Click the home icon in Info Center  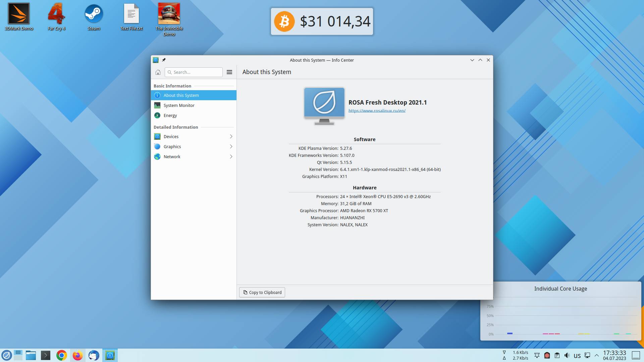tap(158, 72)
